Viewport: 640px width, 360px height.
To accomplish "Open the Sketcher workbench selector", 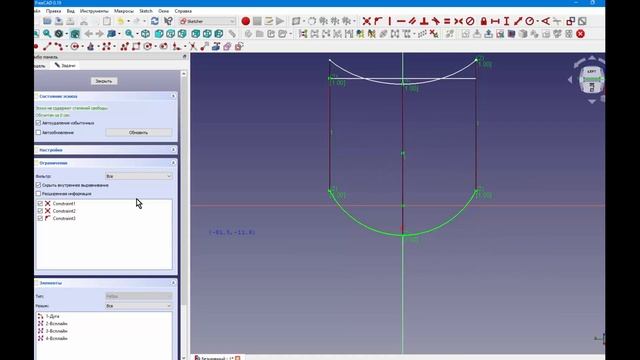I will click(x=207, y=21).
